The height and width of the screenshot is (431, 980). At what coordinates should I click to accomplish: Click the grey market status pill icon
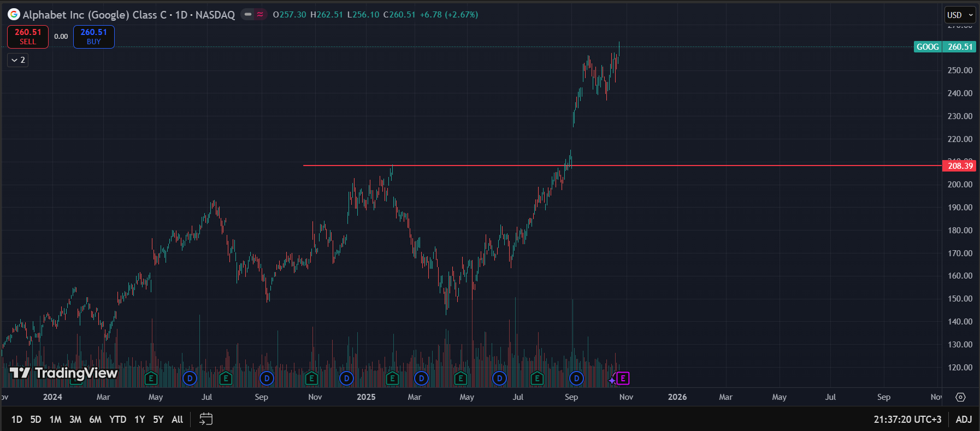coord(248,15)
